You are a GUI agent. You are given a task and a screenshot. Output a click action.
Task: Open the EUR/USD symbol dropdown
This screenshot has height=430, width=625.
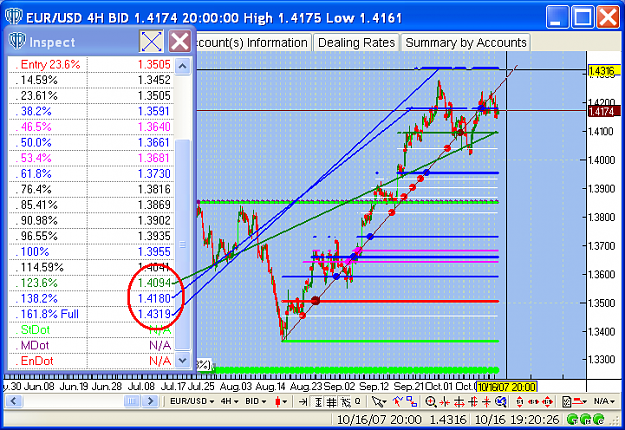(x=192, y=401)
